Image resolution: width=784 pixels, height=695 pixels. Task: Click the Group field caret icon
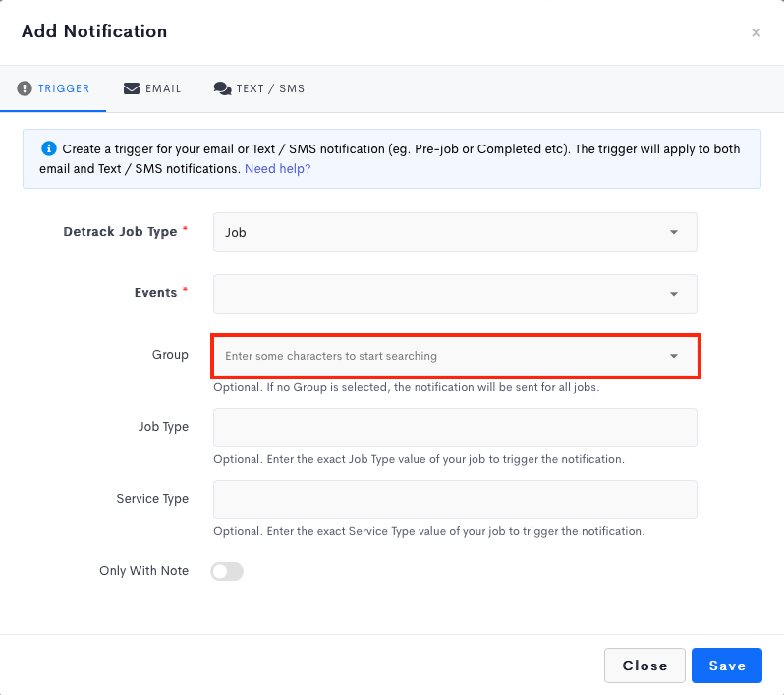pyautogui.click(x=674, y=356)
